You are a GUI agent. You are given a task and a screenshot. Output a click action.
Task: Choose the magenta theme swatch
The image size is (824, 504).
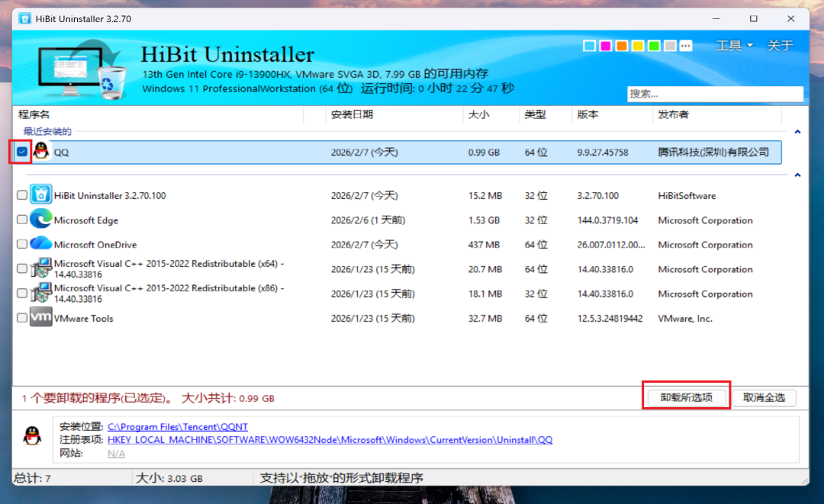pos(605,46)
